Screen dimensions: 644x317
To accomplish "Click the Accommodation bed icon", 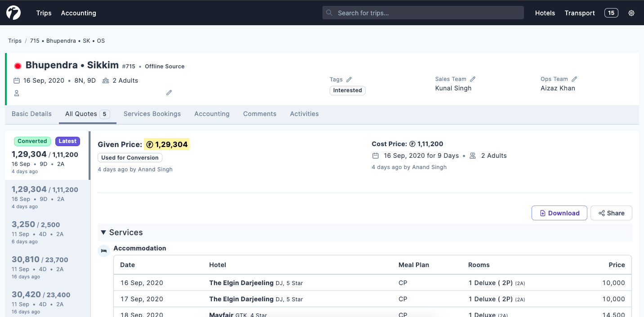I will pyautogui.click(x=104, y=250).
